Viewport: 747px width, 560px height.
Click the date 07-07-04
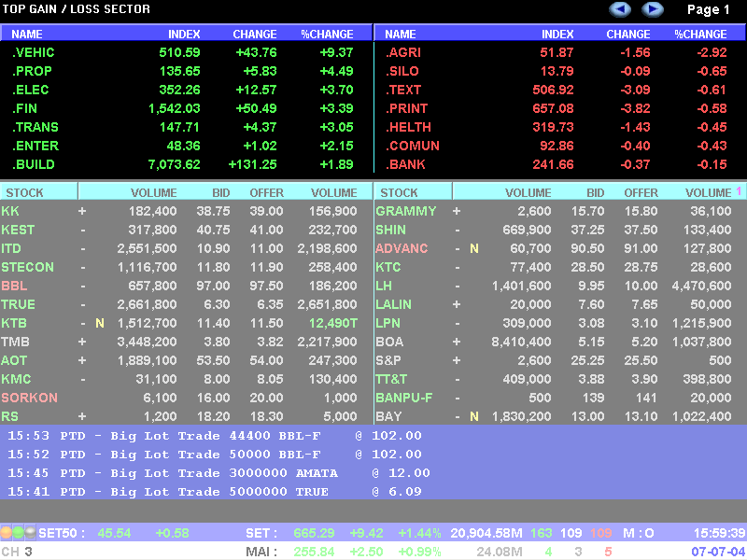tap(718, 552)
